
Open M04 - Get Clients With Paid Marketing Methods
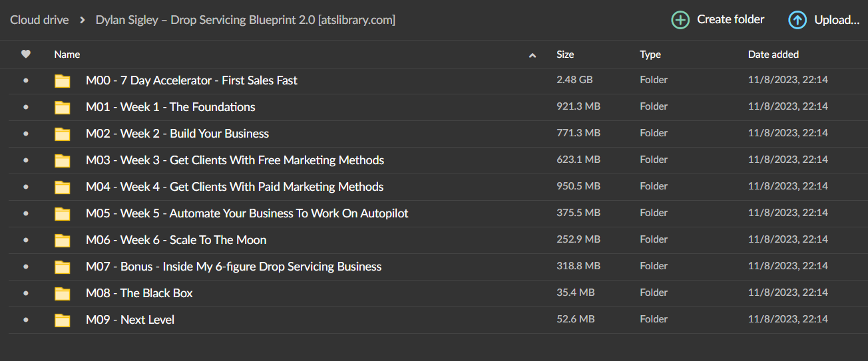235,187
